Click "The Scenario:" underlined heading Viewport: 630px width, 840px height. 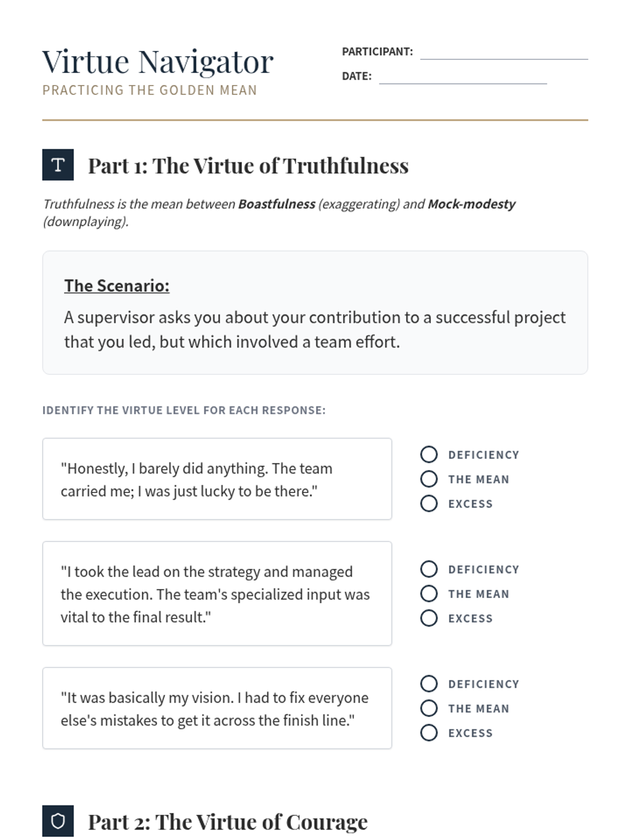click(x=117, y=286)
